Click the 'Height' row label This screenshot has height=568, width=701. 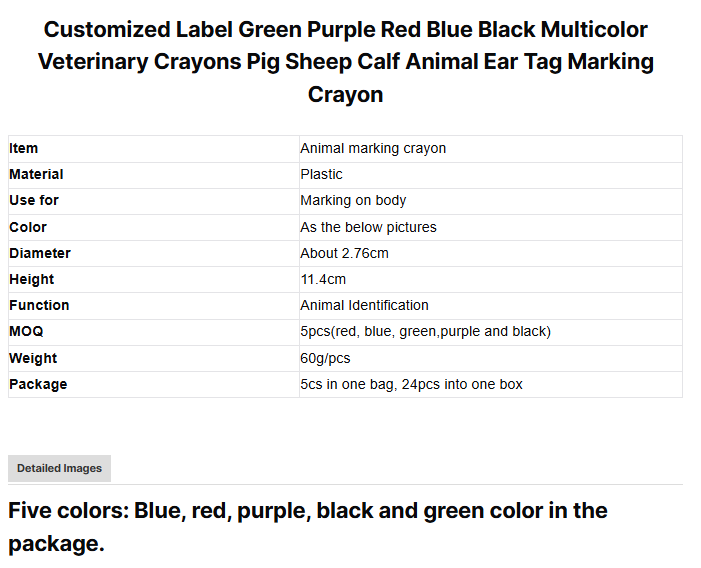[32, 279]
